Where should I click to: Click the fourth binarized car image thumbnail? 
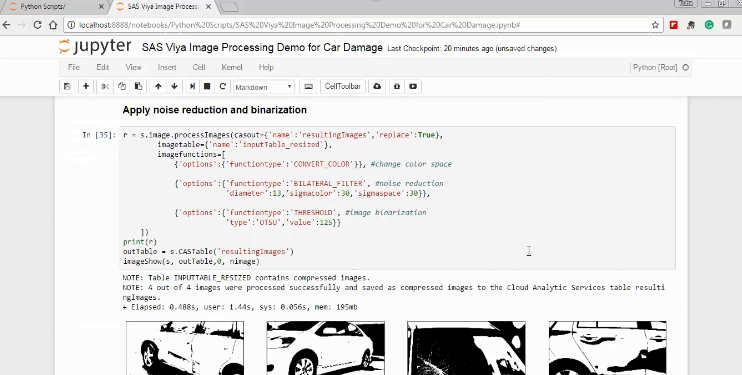(608, 348)
